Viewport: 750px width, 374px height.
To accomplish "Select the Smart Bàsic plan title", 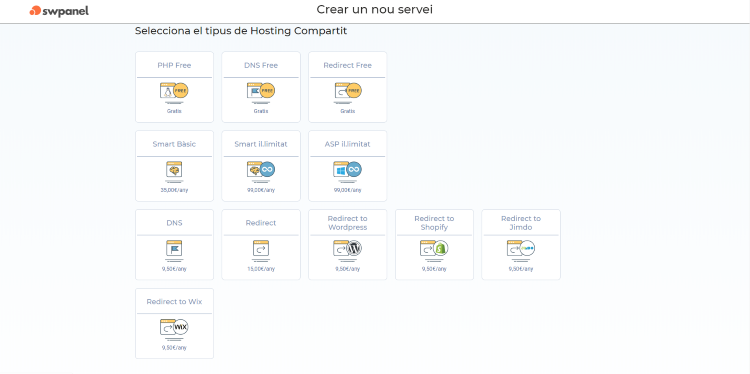I will (x=174, y=144).
